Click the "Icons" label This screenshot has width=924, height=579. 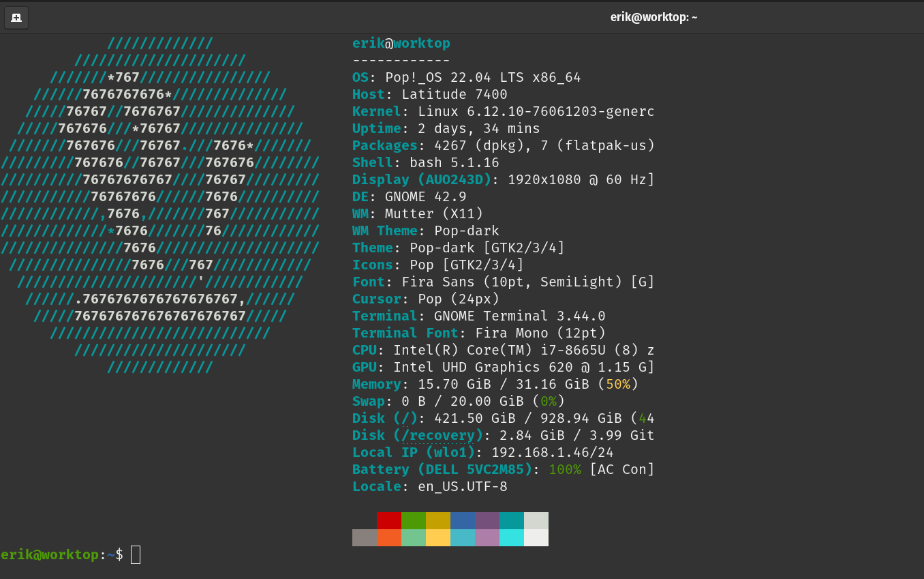tap(373, 265)
